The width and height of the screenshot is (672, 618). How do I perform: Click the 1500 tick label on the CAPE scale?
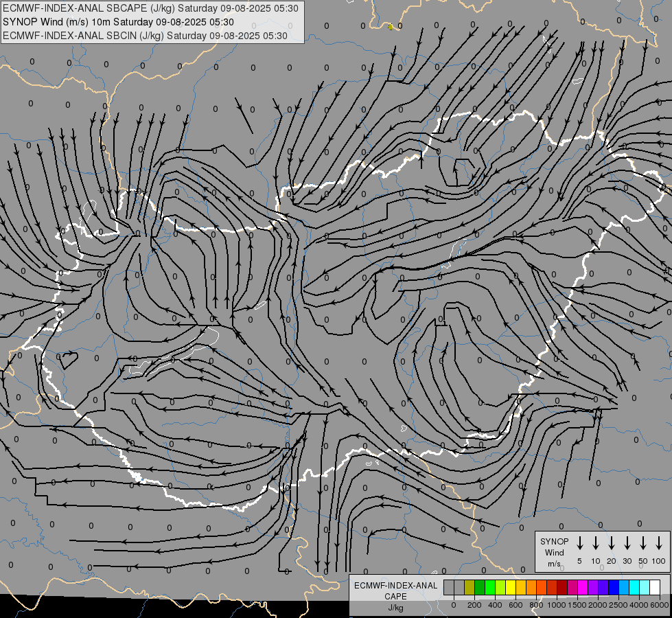(577, 605)
